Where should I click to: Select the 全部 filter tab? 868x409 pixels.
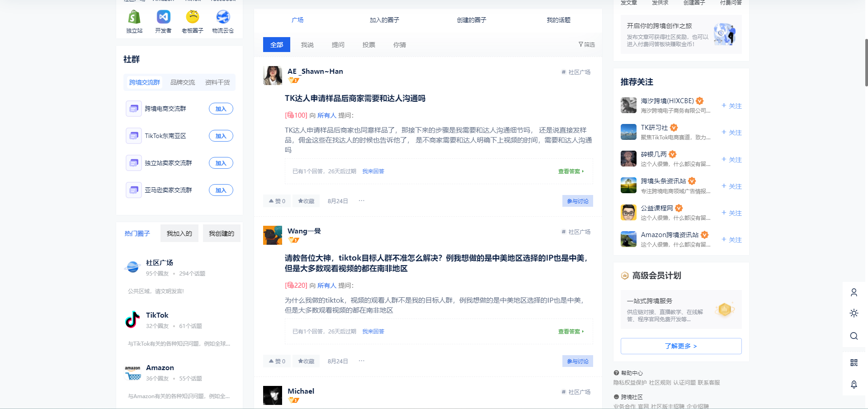pos(277,45)
